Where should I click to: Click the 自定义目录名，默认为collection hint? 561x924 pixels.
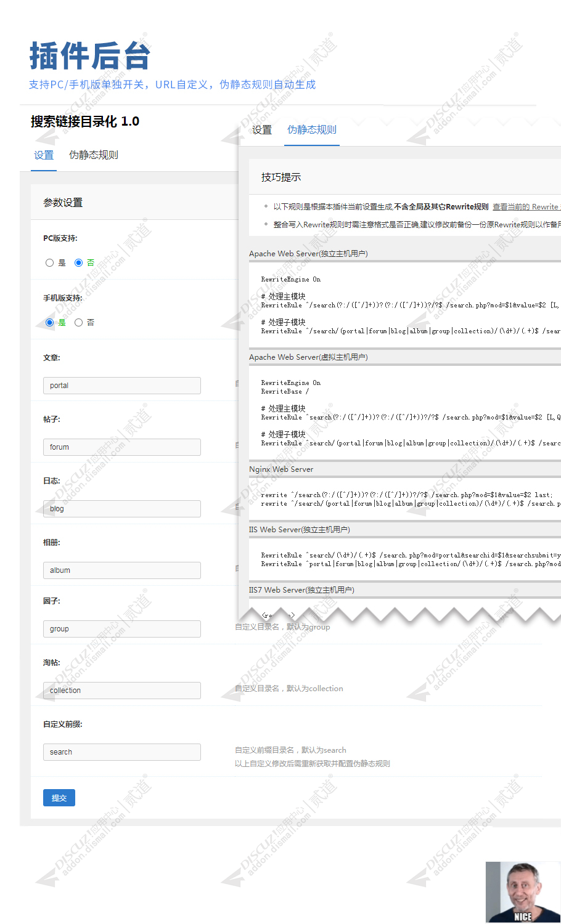[289, 689]
